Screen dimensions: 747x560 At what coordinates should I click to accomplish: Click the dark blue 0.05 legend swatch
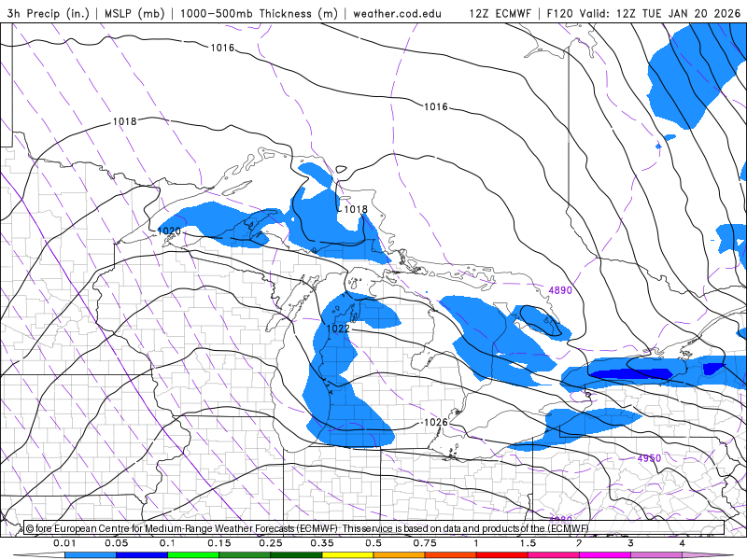pyautogui.click(x=142, y=555)
